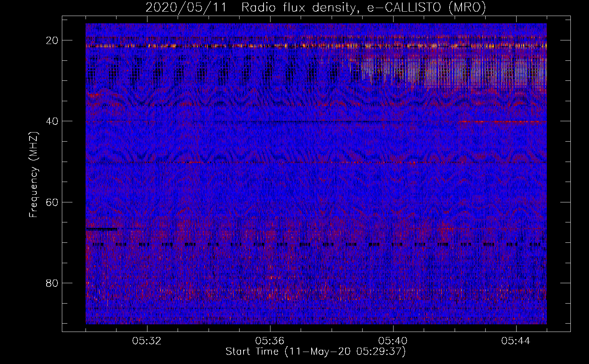The height and width of the screenshot is (364, 589).
Task: Click the plot title "Radio flux density, e-CALLISTO (MRO)"
Action: pos(363,8)
